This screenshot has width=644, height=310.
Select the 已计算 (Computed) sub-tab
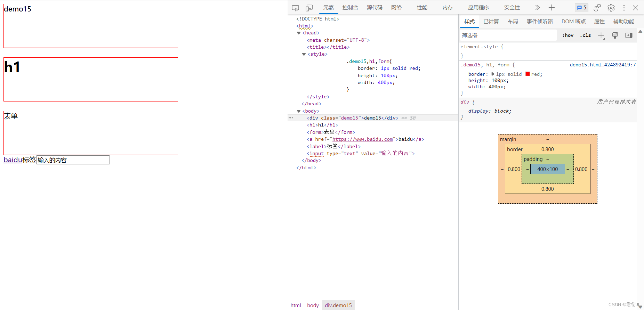491,22
